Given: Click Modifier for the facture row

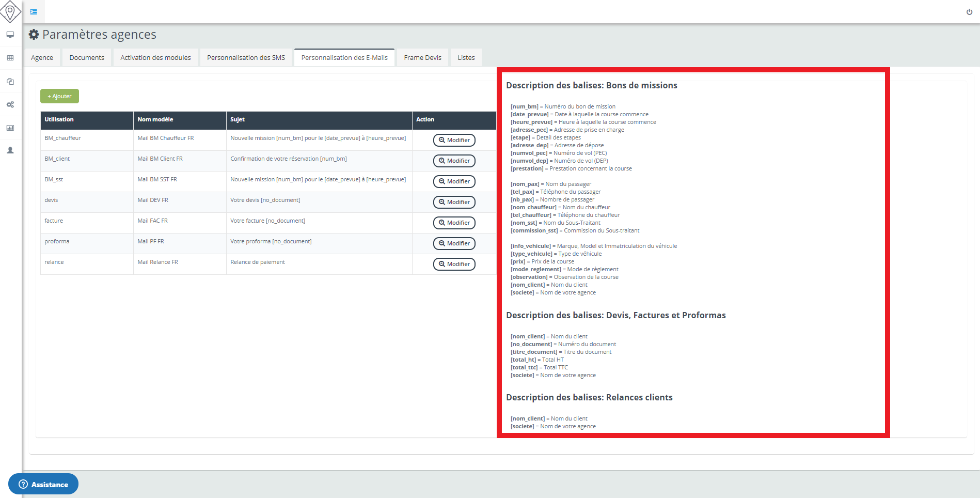Looking at the screenshot, I should 454,223.
